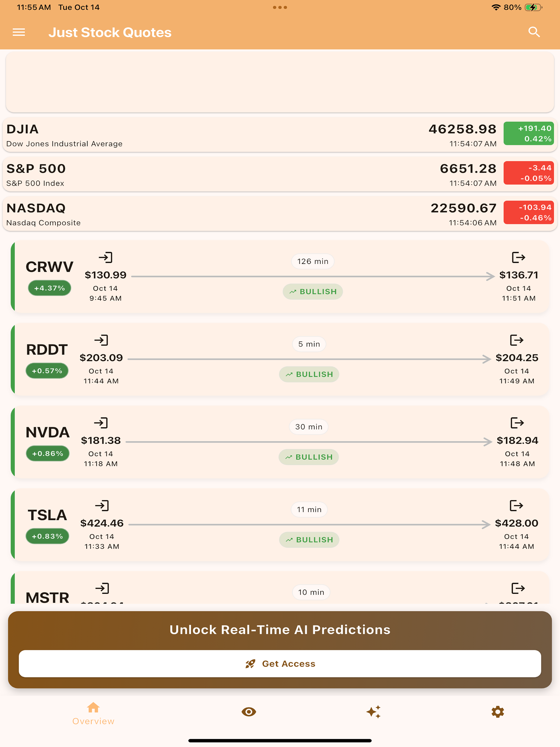The image size is (560, 747).
Task: Tap the DJIA value 46258.98
Action: tap(462, 129)
